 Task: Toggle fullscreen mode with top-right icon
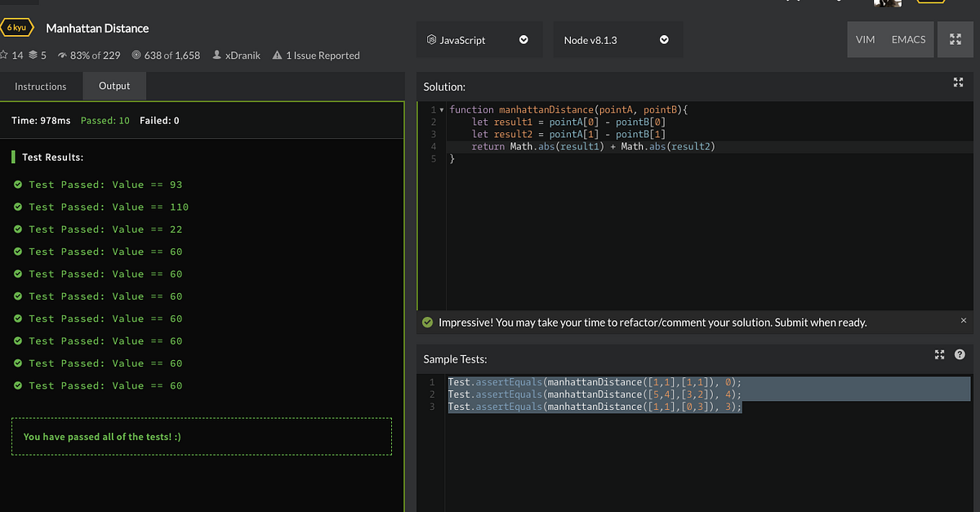pos(955,39)
